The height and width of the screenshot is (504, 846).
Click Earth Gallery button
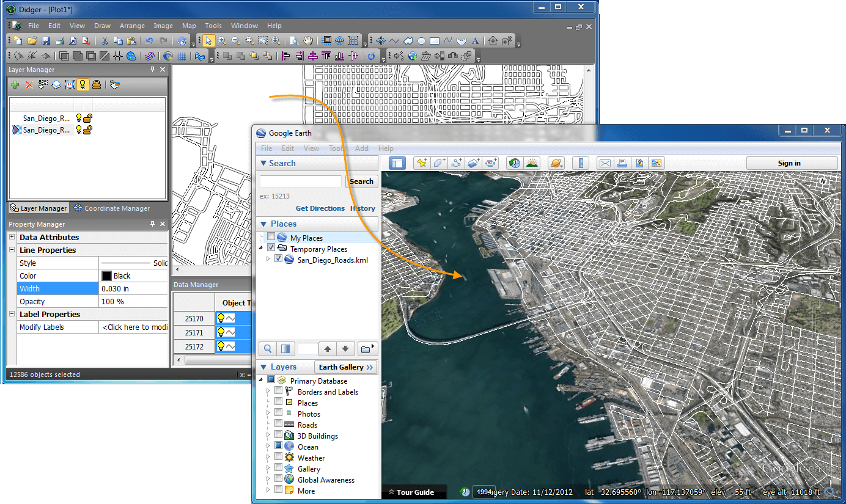346,367
